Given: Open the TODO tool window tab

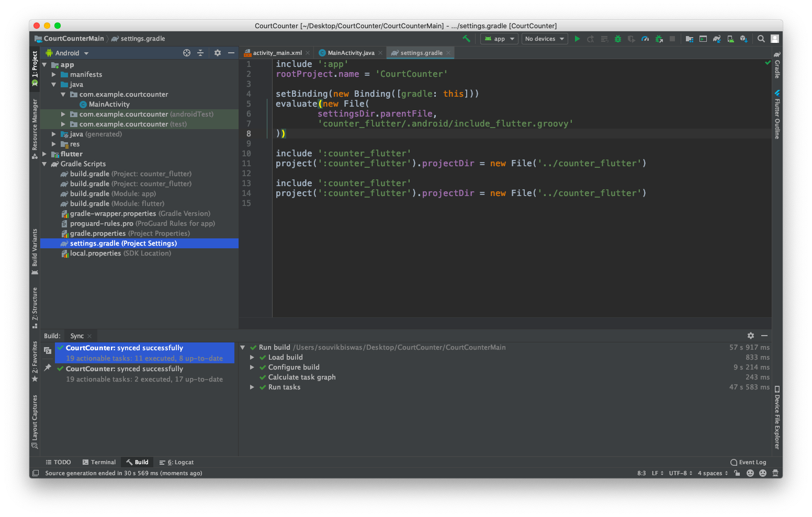Looking at the screenshot, I should coord(58,462).
